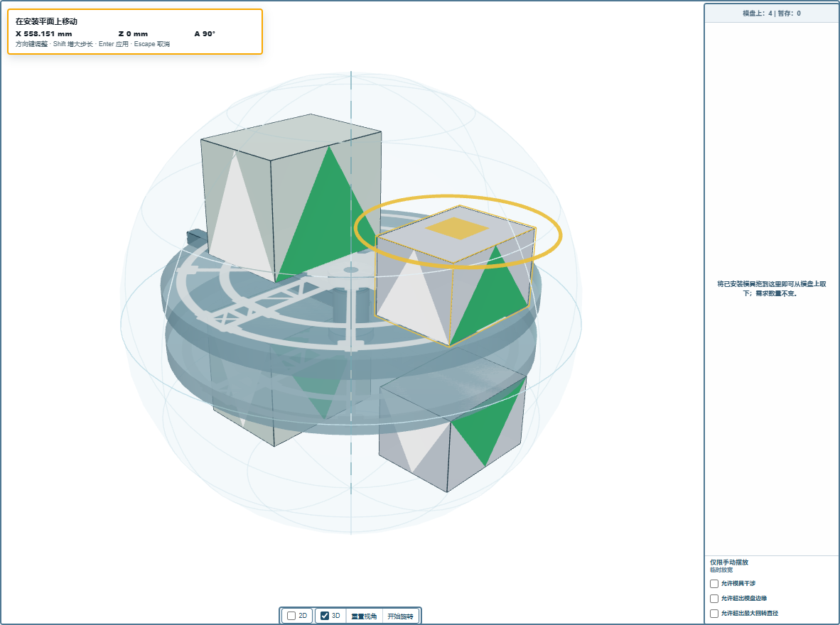This screenshot has height=625, width=840.
Task: Select the A 90° angle value
Action: tap(205, 34)
